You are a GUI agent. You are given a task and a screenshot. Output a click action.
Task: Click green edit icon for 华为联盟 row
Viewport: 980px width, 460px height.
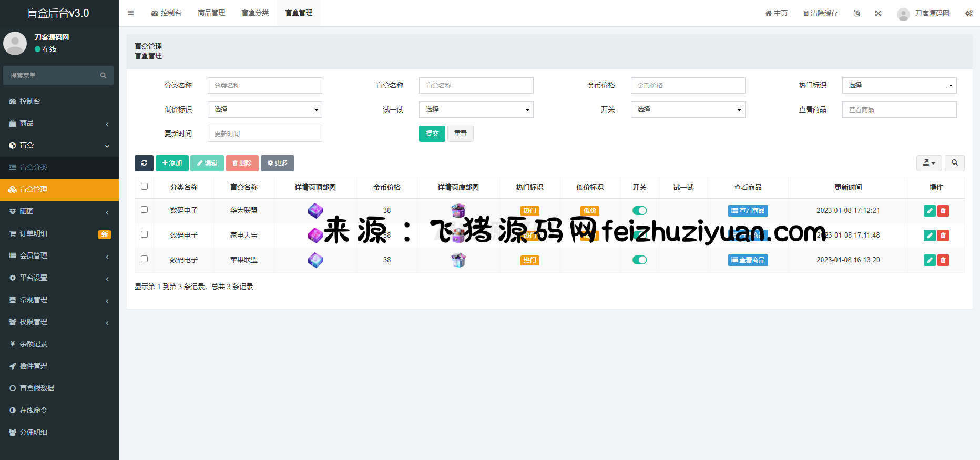[x=929, y=211]
